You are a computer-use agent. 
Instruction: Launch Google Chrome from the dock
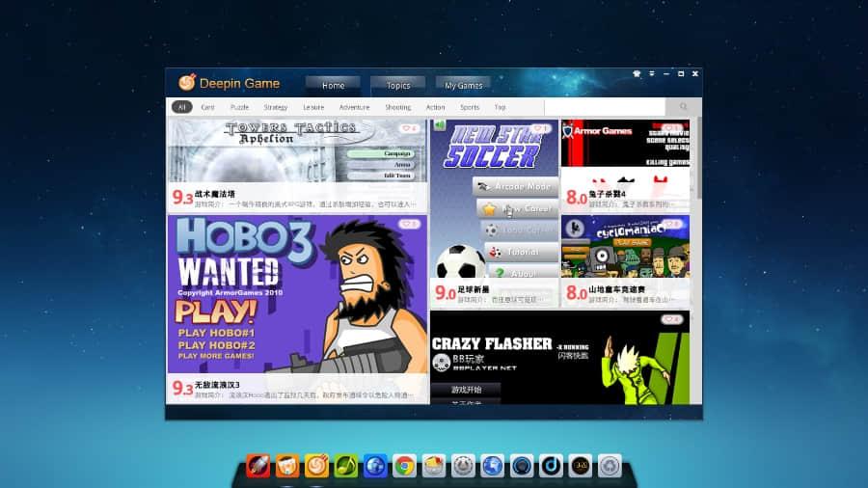[x=404, y=466]
